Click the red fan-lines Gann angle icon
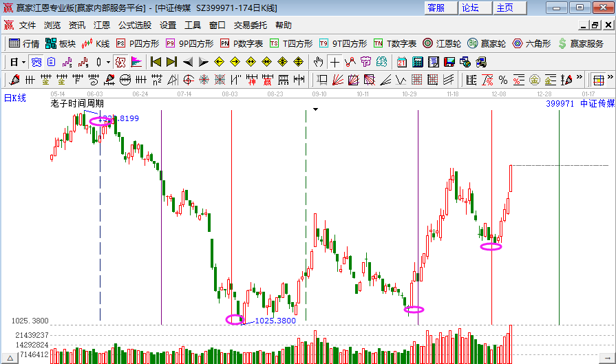616x364 pixels. tap(337, 80)
